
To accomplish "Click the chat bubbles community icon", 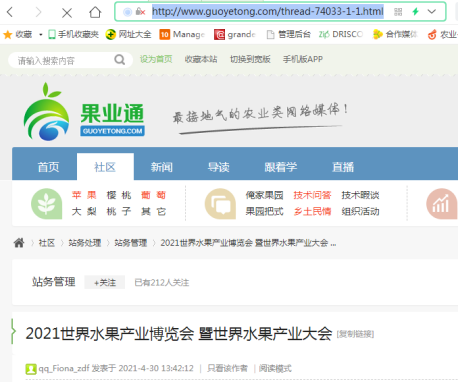I will 220,204.
